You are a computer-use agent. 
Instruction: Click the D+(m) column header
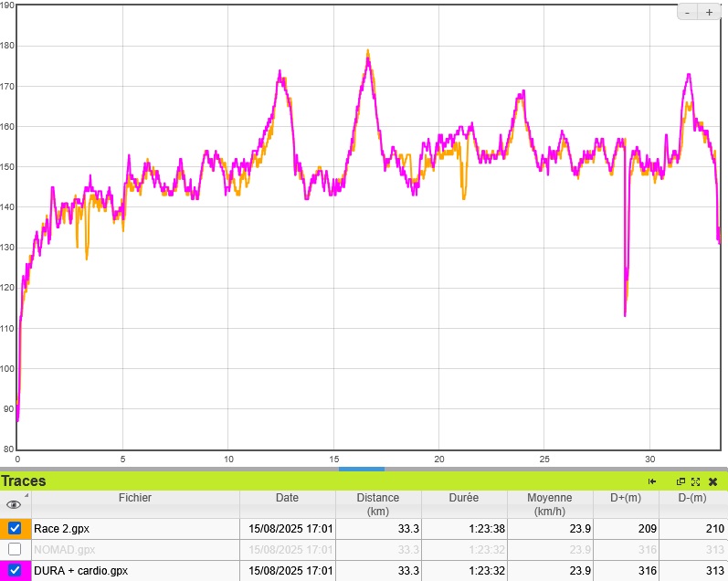624,498
